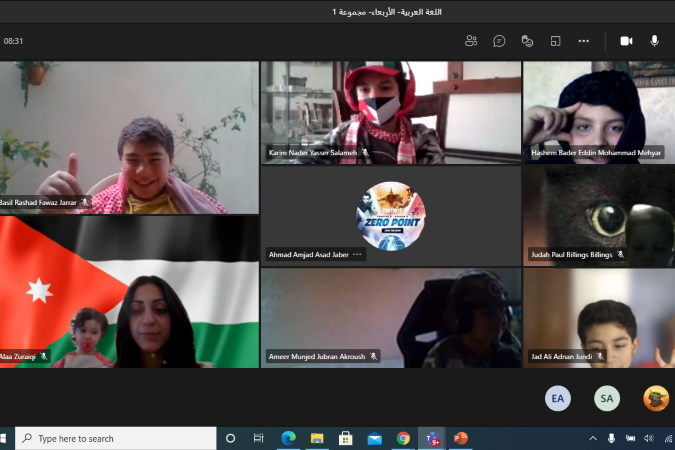Open the breakout rooms icon
This screenshot has height=450, width=675.
click(x=555, y=41)
